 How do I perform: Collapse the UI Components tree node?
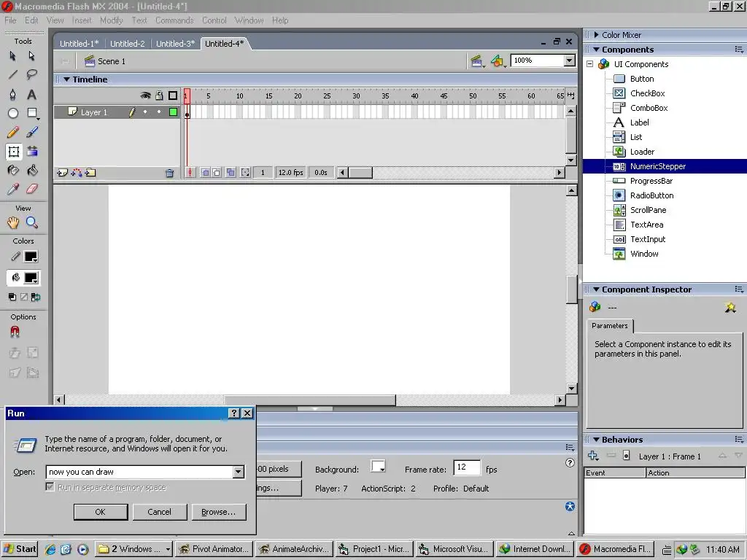[589, 64]
